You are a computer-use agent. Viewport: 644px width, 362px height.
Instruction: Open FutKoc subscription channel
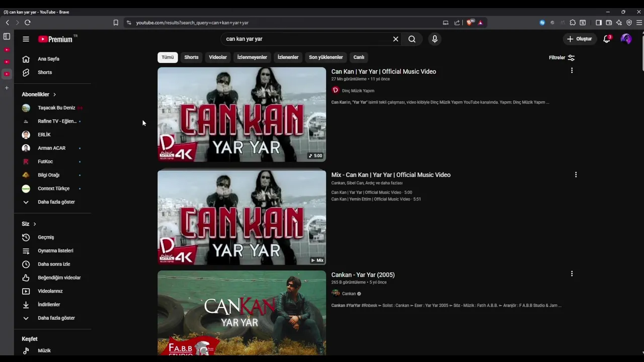(52, 161)
